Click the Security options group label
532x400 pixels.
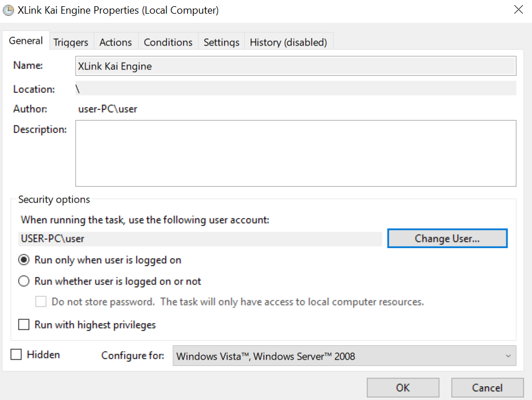(x=54, y=199)
